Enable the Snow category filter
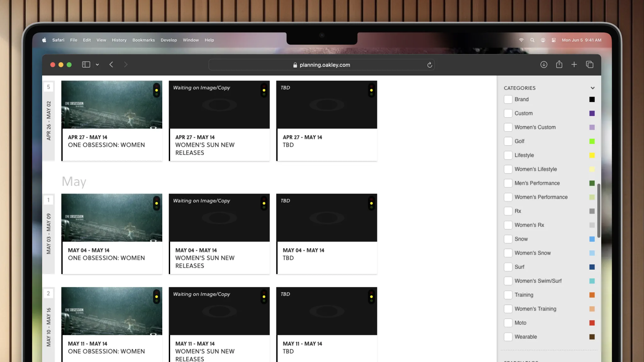The height and width of the screenshot is (362, 644). click(x=508, y=239)
